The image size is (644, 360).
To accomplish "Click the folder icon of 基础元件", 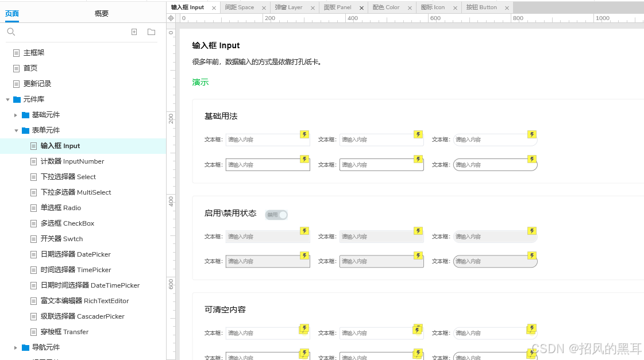I will [25, 115].
